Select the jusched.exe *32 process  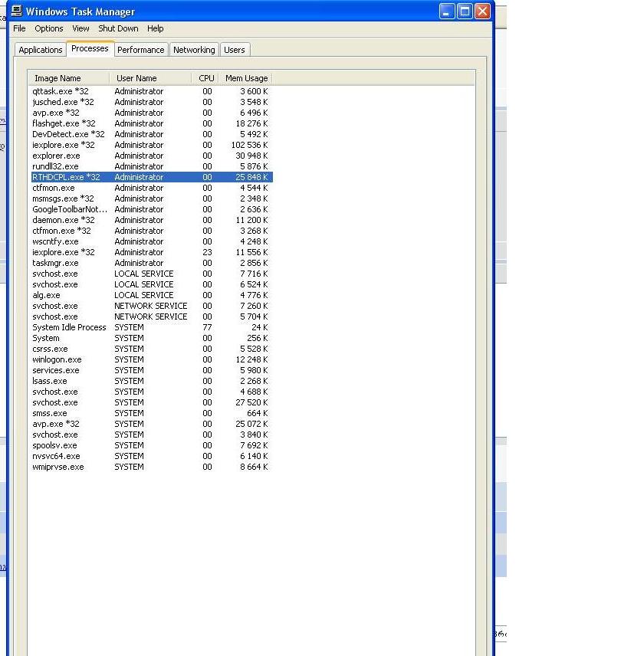click(x=152, y=102)
